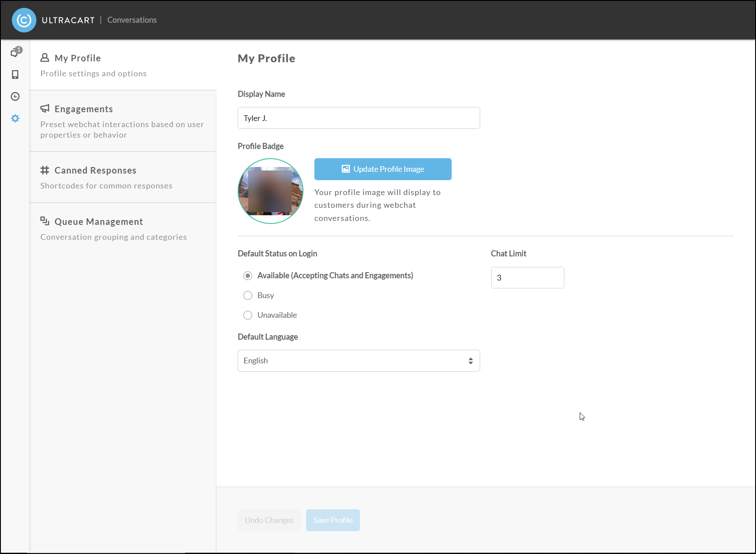Open the settings gear icon in sidebar
The image size is (756, 554).
click(15, 118)
